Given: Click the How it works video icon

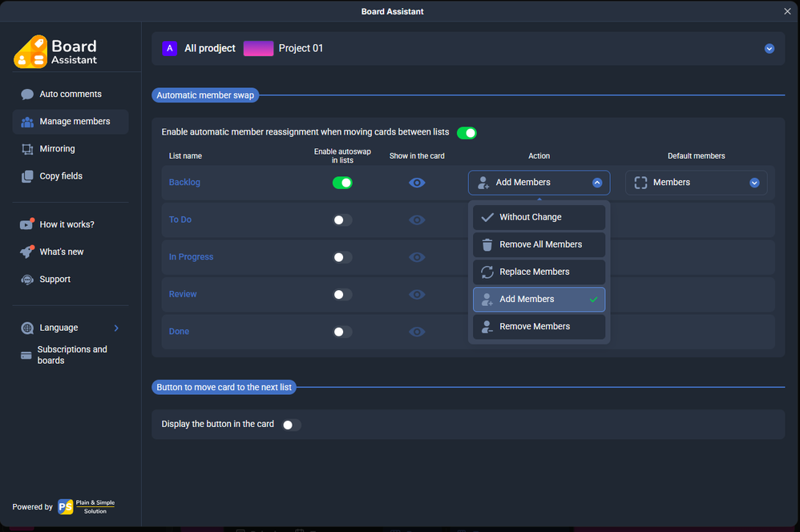Looking at the screenshot, I should tap(27, 224).
